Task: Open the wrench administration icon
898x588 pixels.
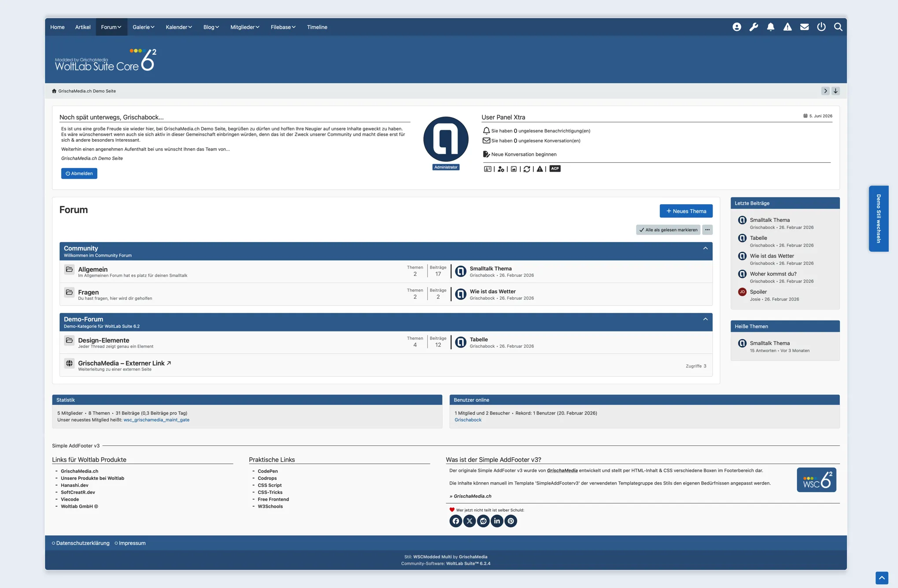Action: pyautogui.click(x=754, y=27)
